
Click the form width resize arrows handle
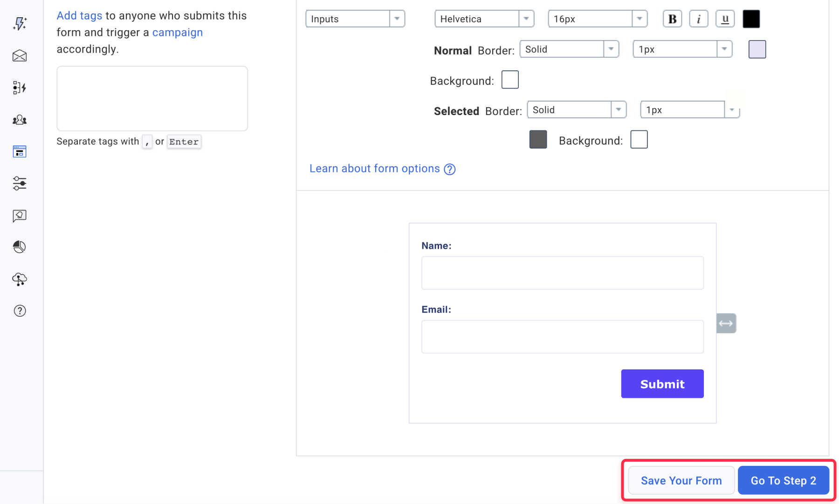pyautogui.click(x=726, y=323)
